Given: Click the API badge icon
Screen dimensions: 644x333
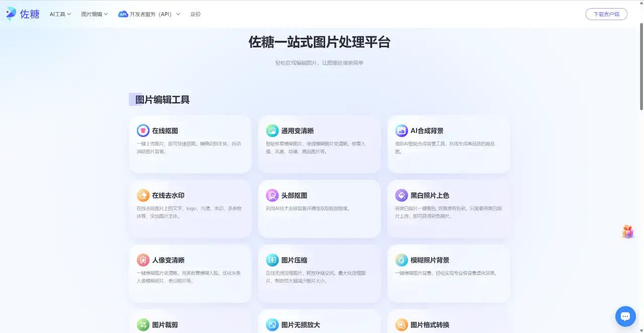Looking at the screenshot, I should (x=123, y=14).
